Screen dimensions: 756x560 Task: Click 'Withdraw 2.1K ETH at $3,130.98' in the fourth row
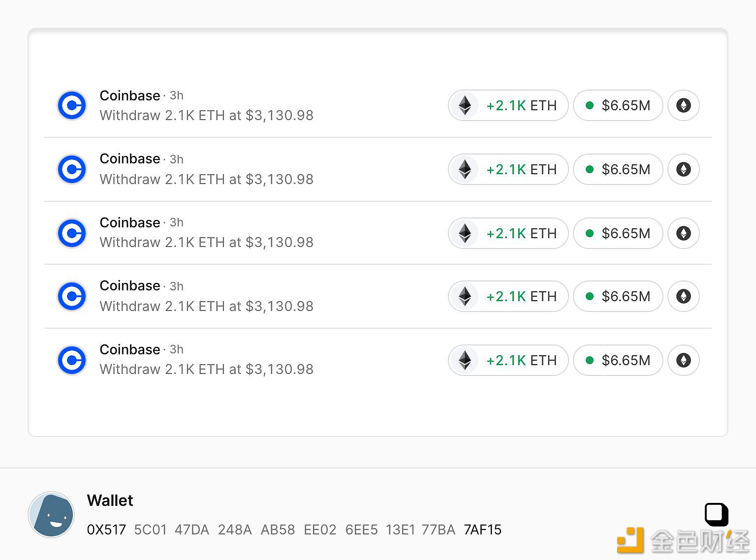click(207, 306)
